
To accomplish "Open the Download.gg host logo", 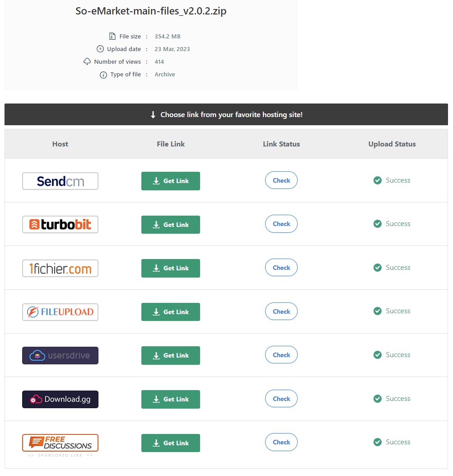I will point(60,400).
